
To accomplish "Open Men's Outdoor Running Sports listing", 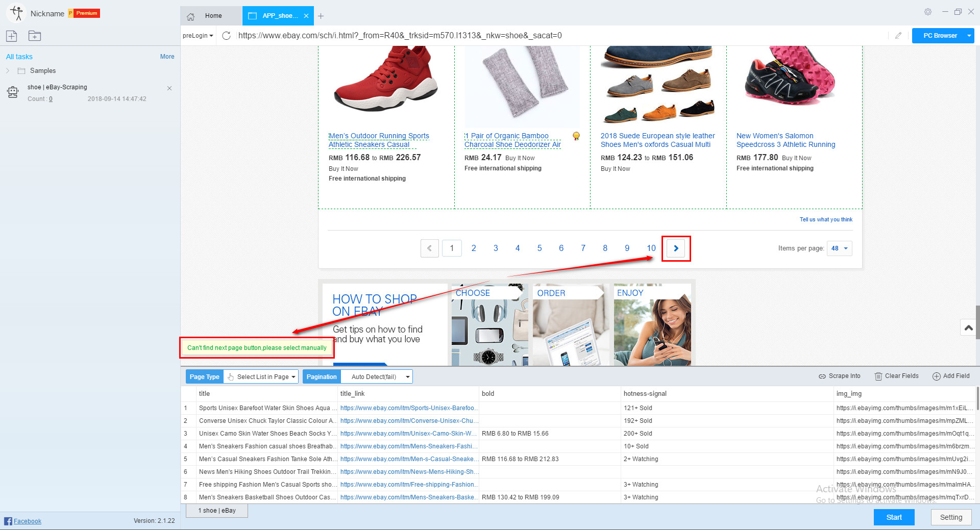I will pyautogui.click(x=379, y=140).
